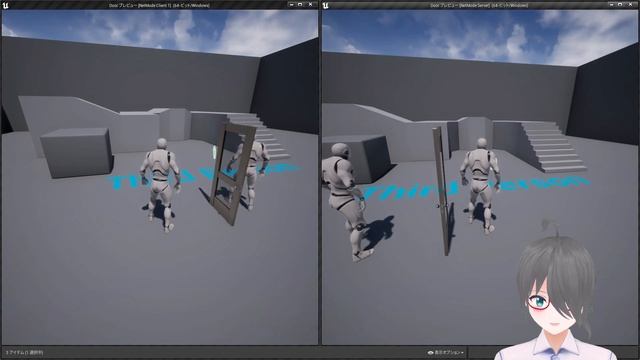The height and width of the screenshot is (360, 640).
Task: Open the 表示オプション view options dropdown
Action: click(445, 352)
